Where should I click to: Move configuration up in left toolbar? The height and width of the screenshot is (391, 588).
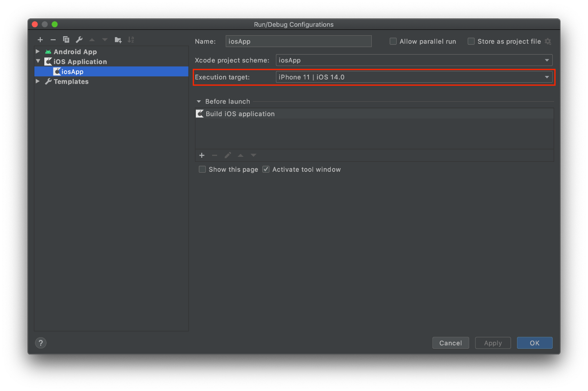tap(92, 40)
